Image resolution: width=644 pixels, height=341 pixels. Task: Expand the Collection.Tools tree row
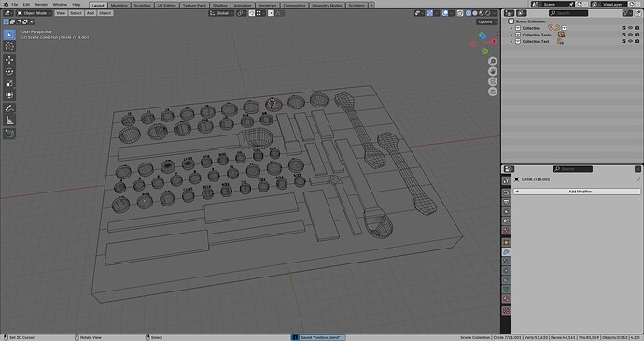pyautogui.click(x=511, y=35)
